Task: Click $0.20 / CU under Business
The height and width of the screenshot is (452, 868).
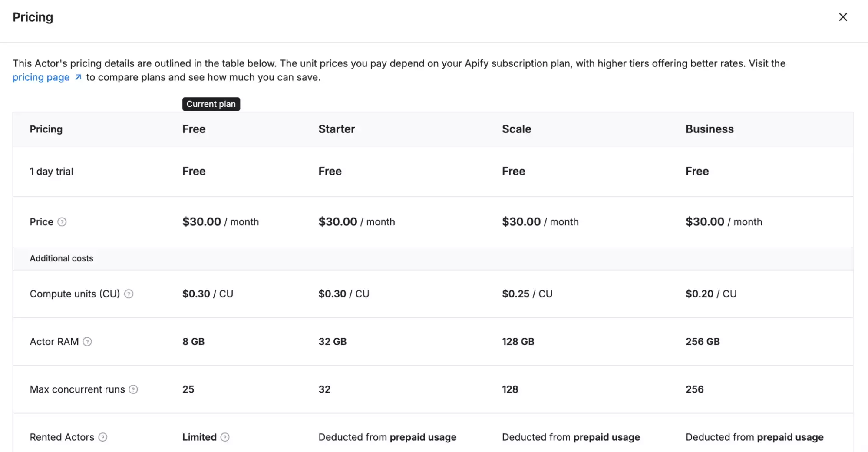Action: click(x=711, y=294)
